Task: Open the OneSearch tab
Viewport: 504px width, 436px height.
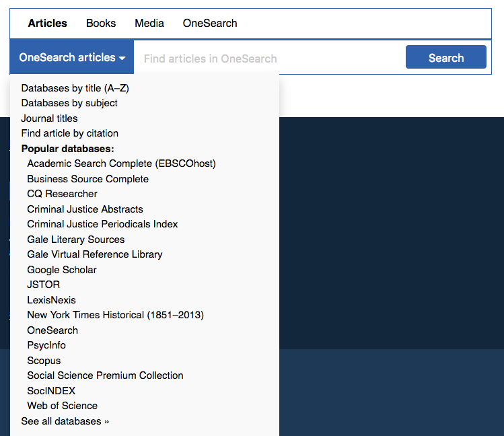Action: click(210, 23)
